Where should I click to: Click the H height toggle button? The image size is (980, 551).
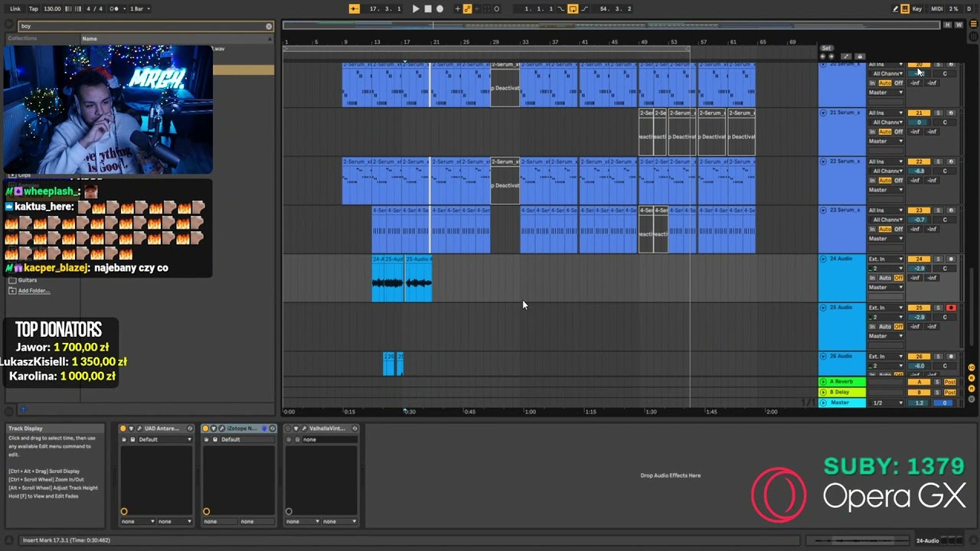948,25
